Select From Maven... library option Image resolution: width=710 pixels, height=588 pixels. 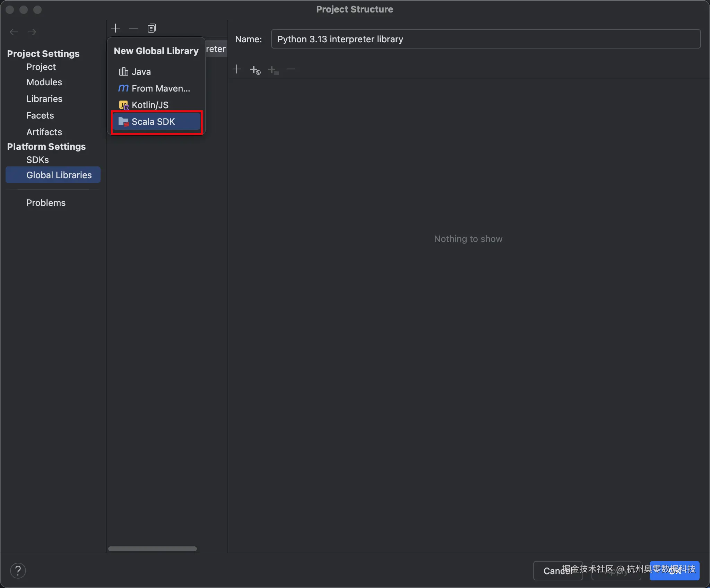point(161,88)
